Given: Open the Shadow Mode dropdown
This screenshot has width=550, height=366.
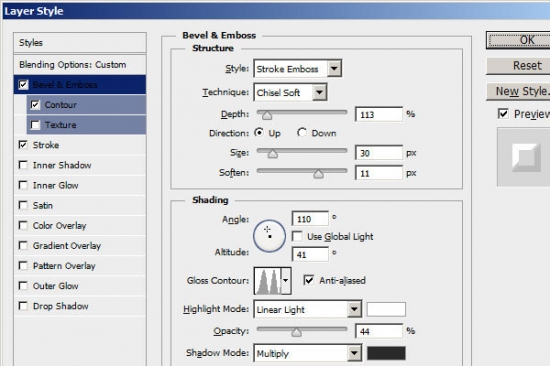Looking at the screenshot, I should [307, 353].
